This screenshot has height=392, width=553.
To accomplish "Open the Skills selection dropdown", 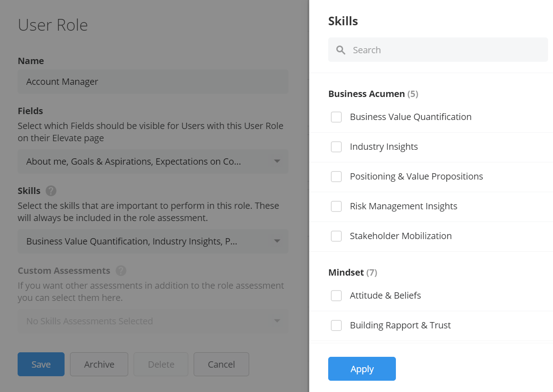I will click(x=153, y=241).
